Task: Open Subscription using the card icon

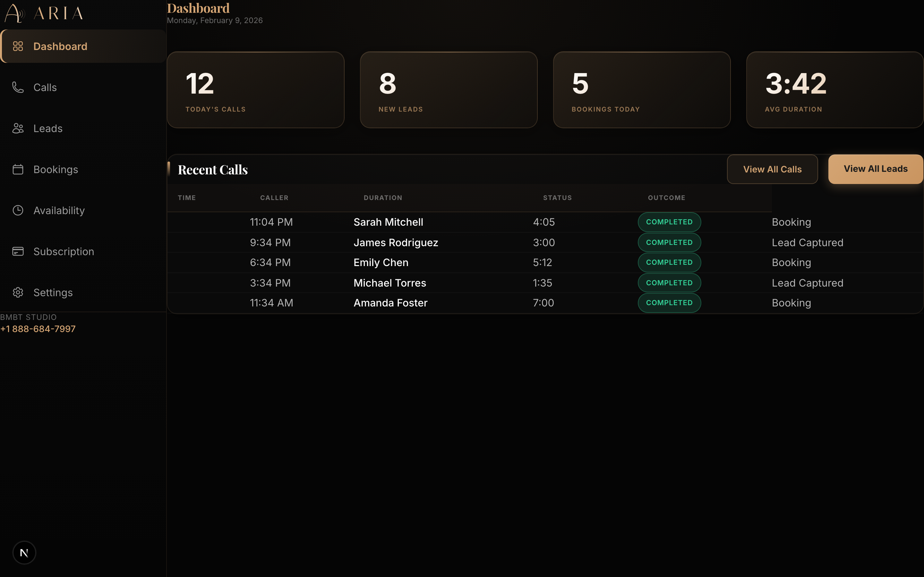Action: click(x=18, y=251)
